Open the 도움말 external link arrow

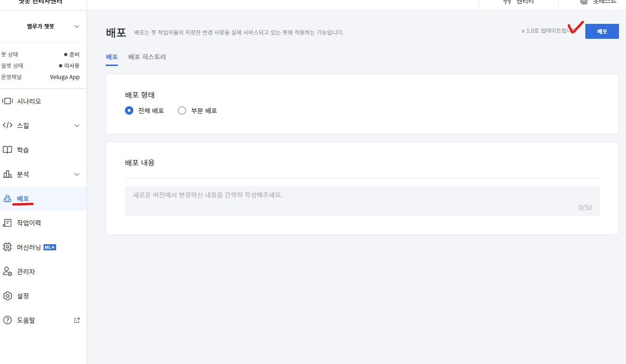point(77,320)
